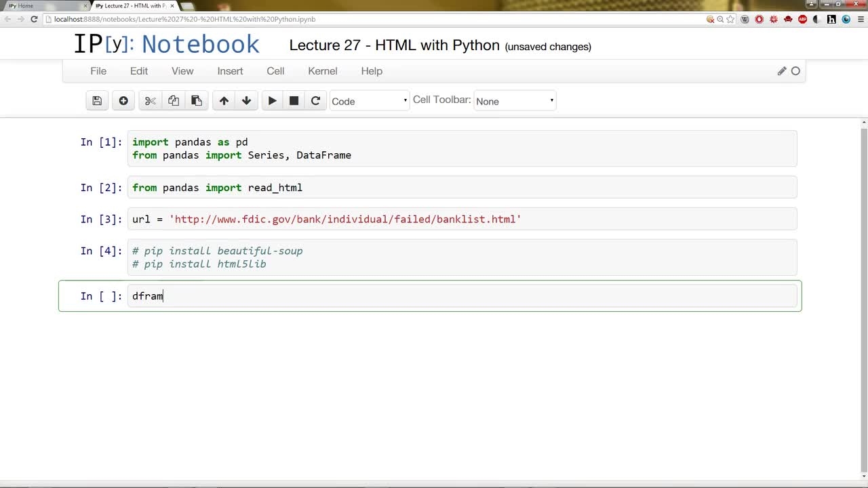This screenshot has width=868, height=488.
Task: Click the Lecture 27 notebook title to rename
Action: click(394, 45)
